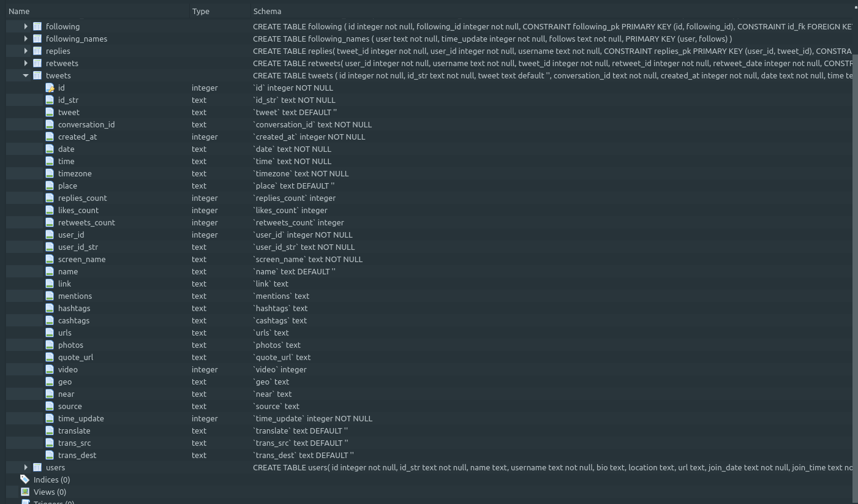
Task: Click the table icon beside tweets
Action: point(37,75)
